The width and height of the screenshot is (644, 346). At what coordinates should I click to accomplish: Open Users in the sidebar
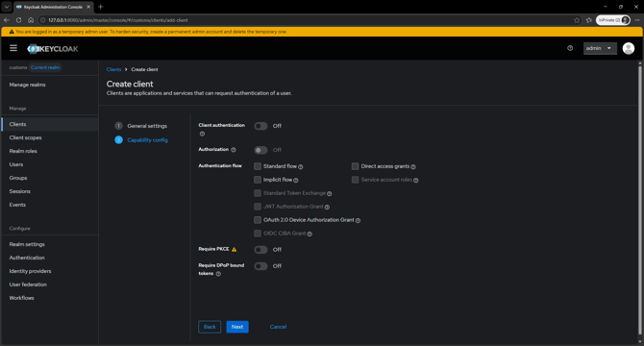(x=50, y=164)
